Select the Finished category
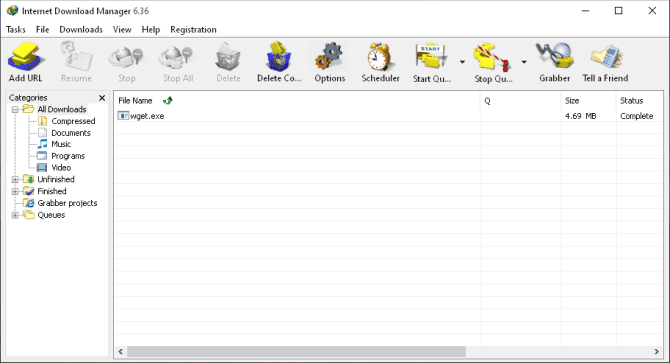 [x=52, y=191]
